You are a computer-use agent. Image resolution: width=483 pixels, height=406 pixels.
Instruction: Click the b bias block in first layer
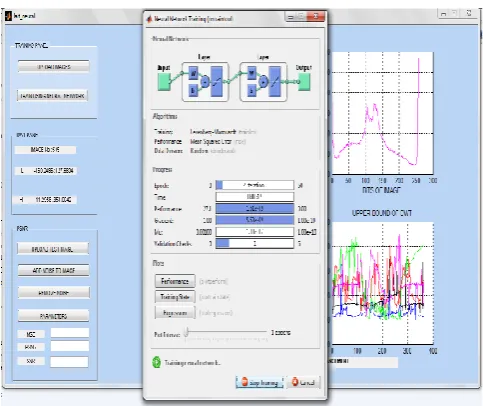pyautogui.click(x=193, y=90)
